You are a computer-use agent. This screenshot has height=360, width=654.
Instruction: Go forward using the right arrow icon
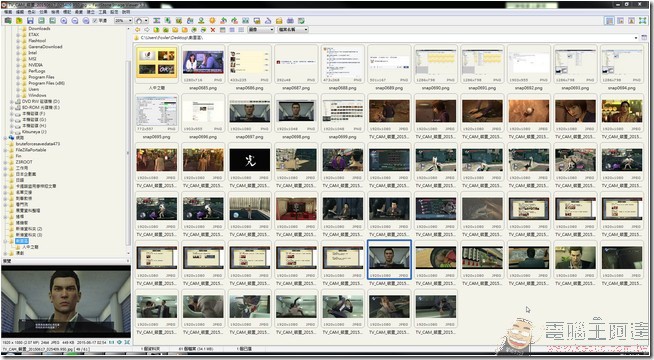point(147,30)
